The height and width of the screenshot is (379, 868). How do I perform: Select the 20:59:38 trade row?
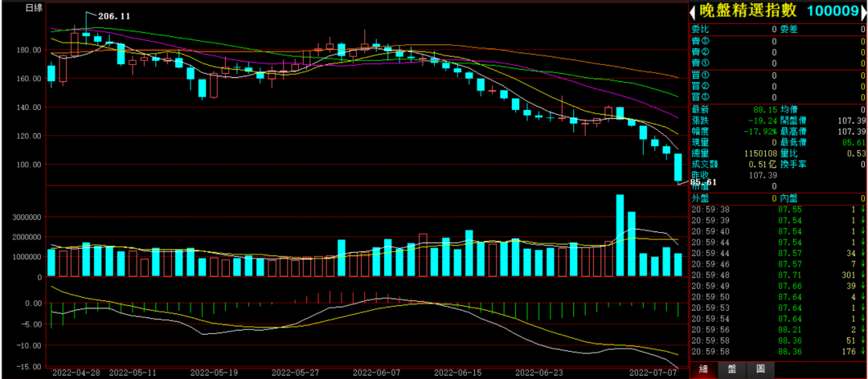tap(778, 210)
